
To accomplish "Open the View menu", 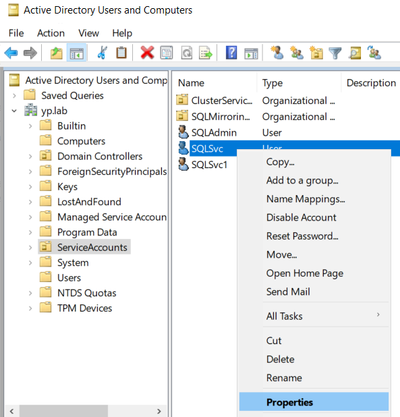I will coord(88,33).
